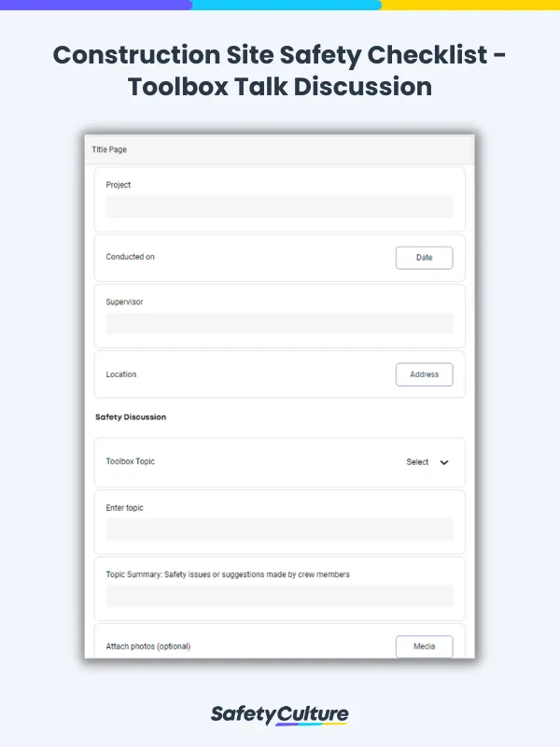
Task: Click the Project text input field
Action: coord(279,207)
